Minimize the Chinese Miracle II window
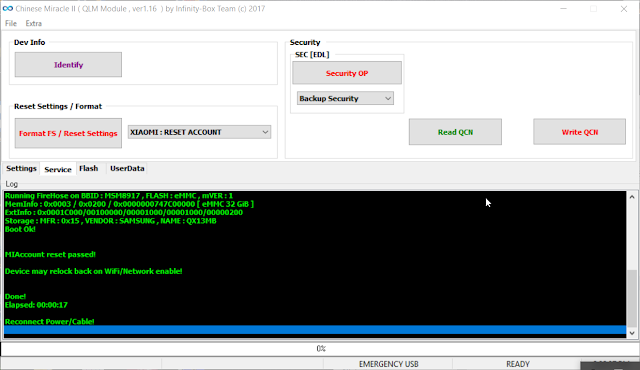Image resolution: width=640 pixels, height=370 pixels. [563, 9]
